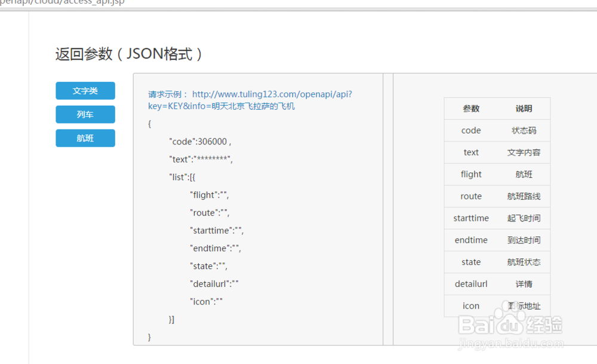Click the icon parameter cell

[x=471, y=306]
